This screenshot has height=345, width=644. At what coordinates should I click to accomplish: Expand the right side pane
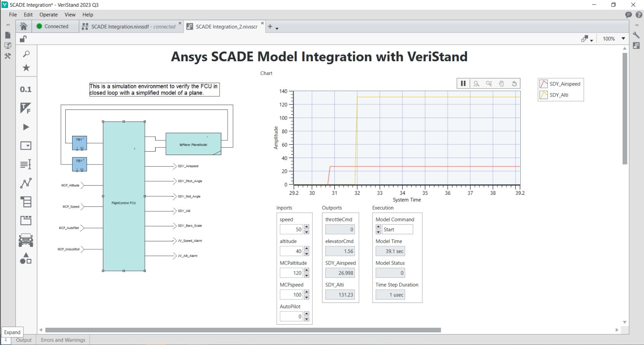[x=637, y=25]
